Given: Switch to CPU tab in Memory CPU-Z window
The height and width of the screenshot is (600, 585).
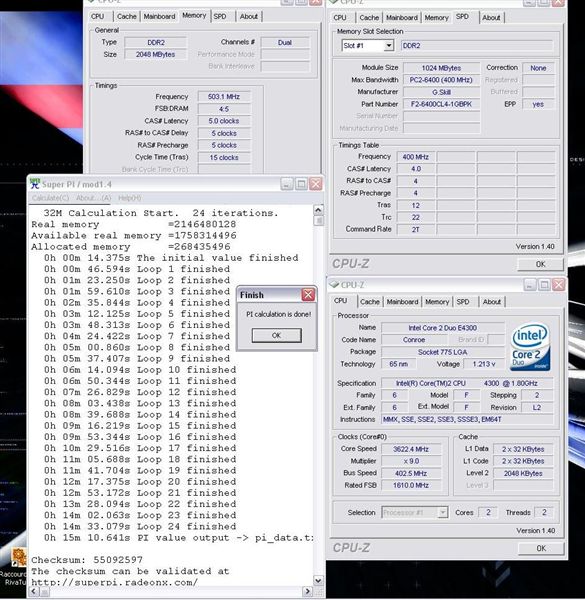Looking at the screenshot, I should [x=98, y=16].
